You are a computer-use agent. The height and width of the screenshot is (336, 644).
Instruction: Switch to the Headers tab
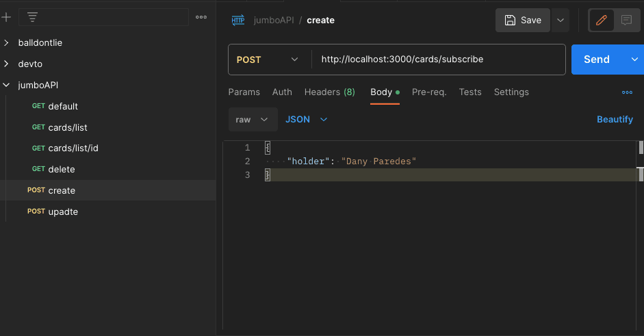pos(329,92)
